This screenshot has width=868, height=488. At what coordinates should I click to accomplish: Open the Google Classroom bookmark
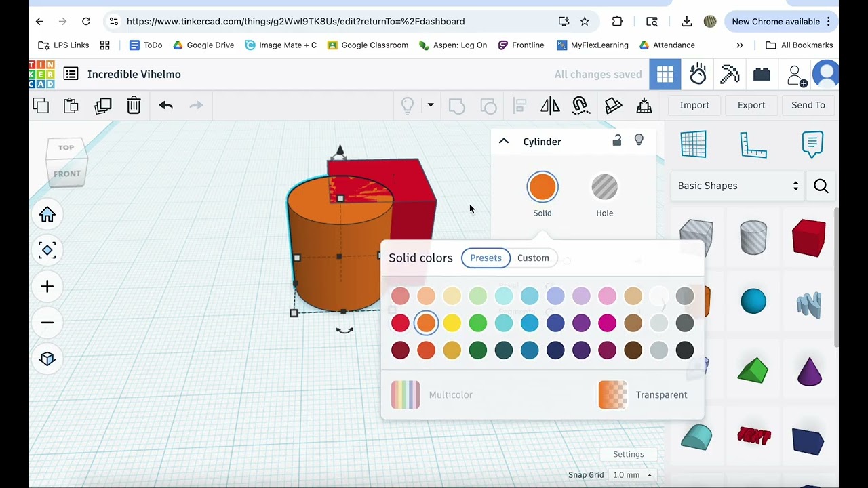pyautogui.click(x=368, y=45)
